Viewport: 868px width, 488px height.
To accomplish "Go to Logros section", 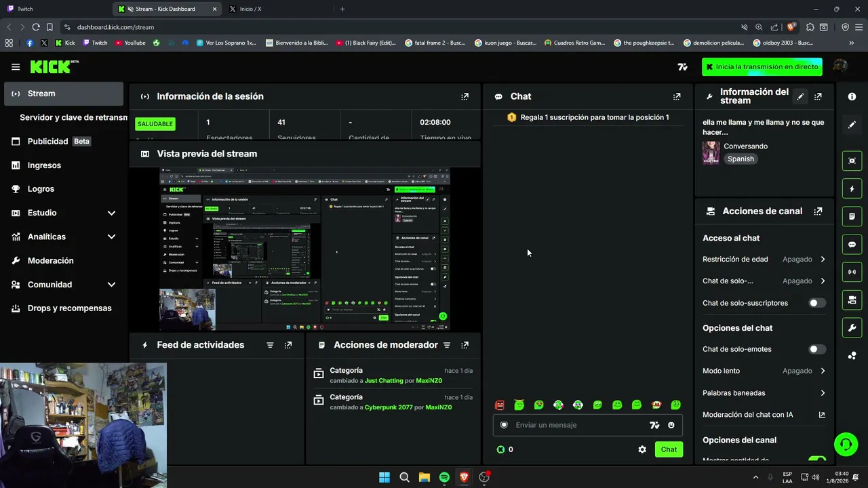I will coord(64,189).
